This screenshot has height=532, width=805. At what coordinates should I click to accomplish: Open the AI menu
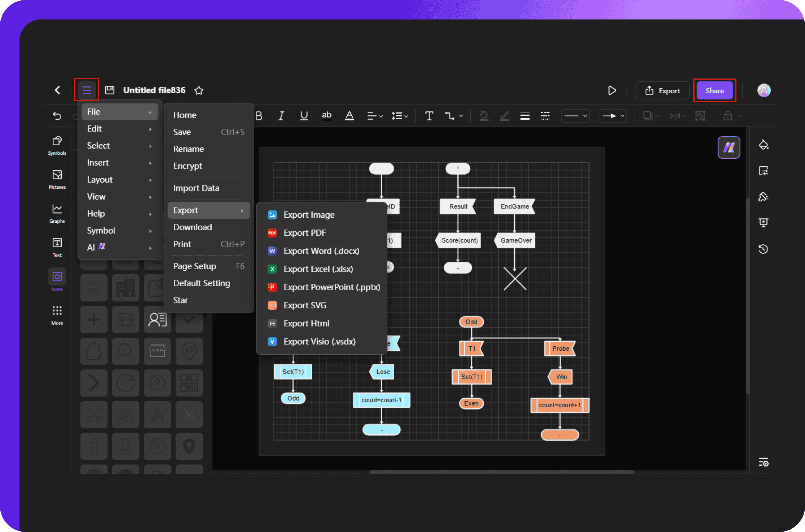[119, 247]
